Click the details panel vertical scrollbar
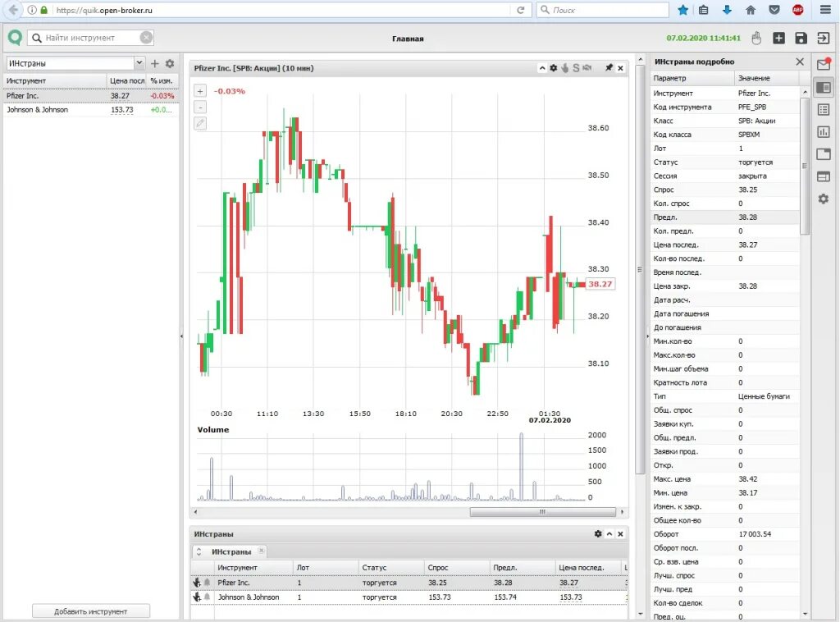The height and width of the screenshot is (622, 840). (x=805, y=166)
